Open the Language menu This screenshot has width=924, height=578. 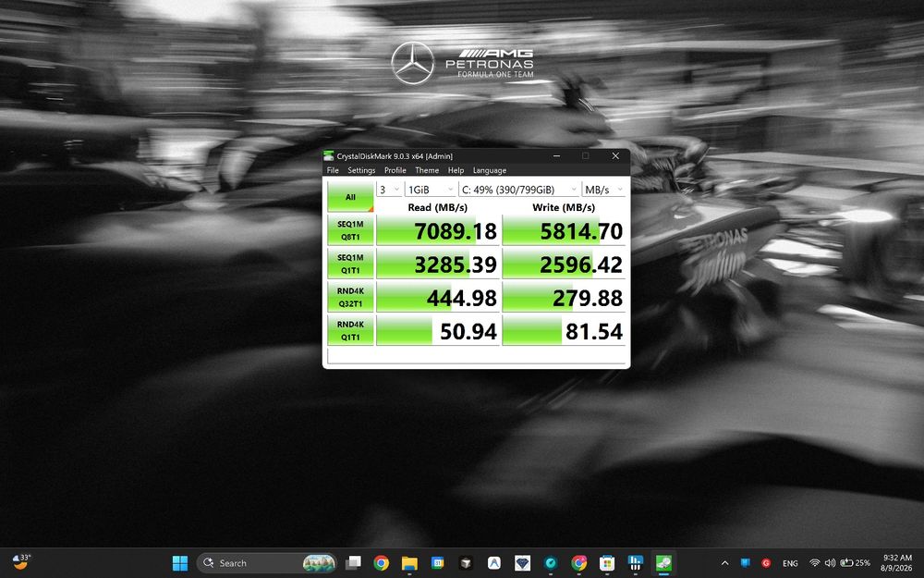[490, 170]
